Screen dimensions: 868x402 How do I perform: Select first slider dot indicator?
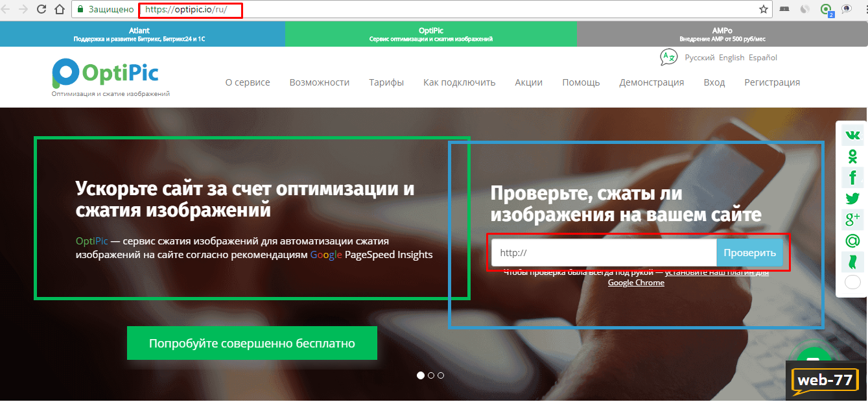click(x=420, y=375)
